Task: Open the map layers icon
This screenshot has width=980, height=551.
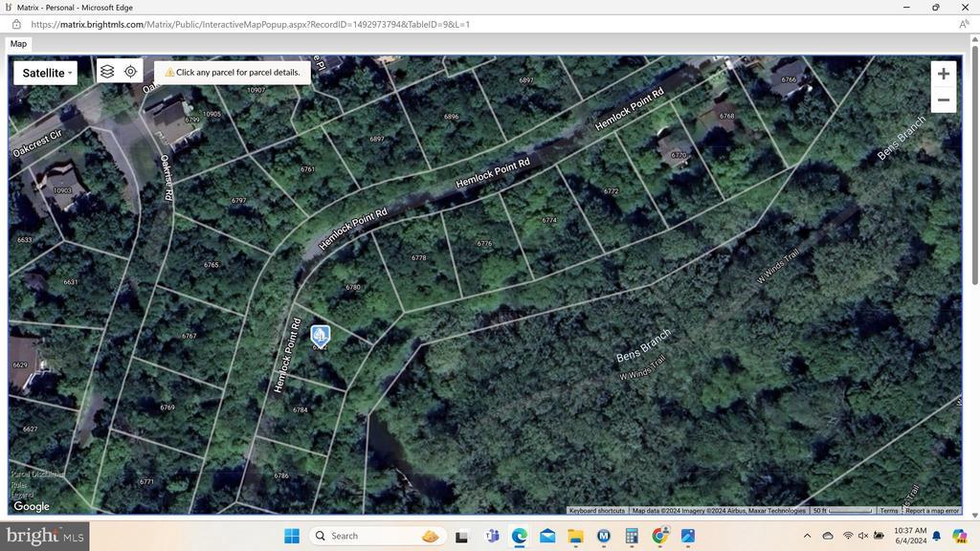Action: [x=107, y=71]
